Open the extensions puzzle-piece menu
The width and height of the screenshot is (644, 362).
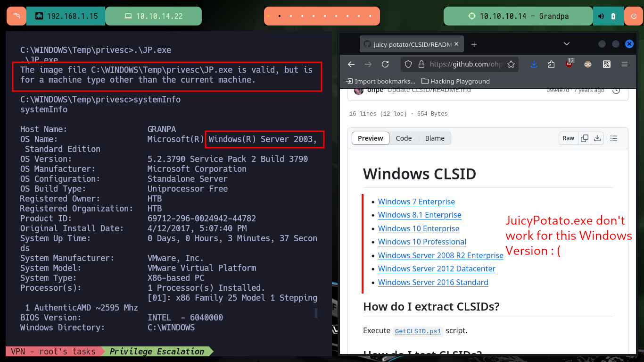(x=551, y=64)
